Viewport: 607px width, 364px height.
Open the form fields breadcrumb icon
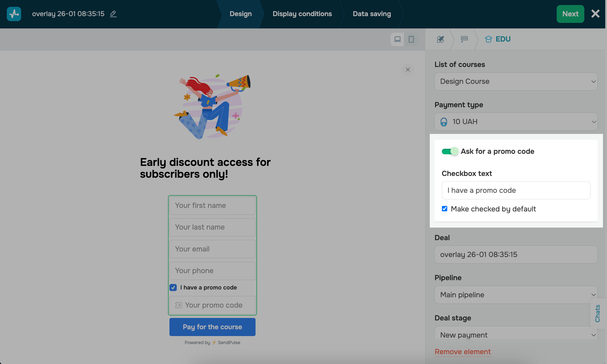(x=464, y=39)
